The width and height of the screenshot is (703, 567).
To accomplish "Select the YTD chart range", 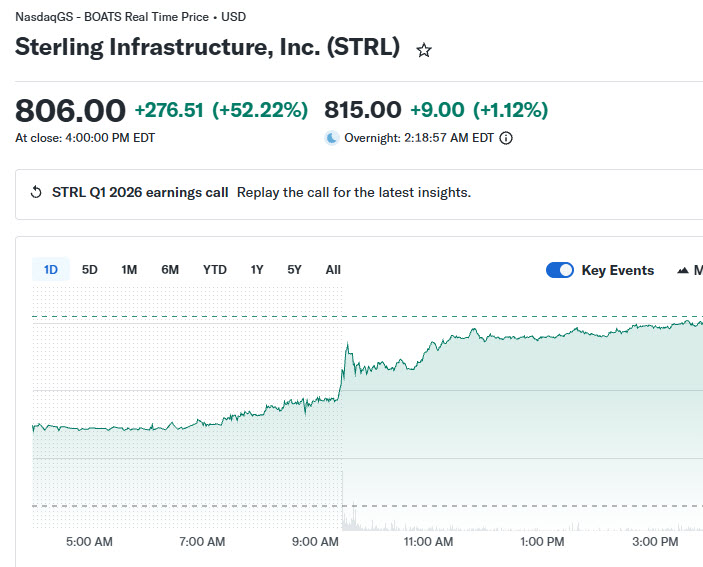I will click(215, 270).
